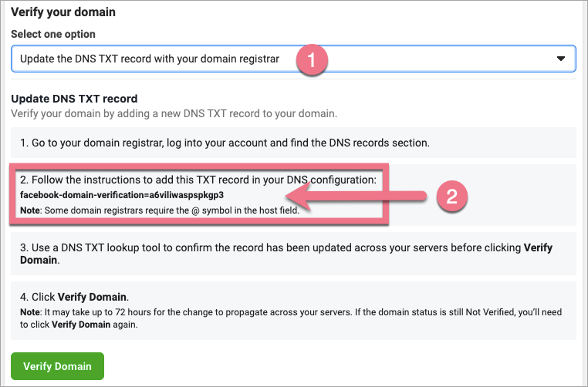Screen dimensions: 588x387
Task: Click the pink circle marker numbered 2
Action: (x=452, y=196)
